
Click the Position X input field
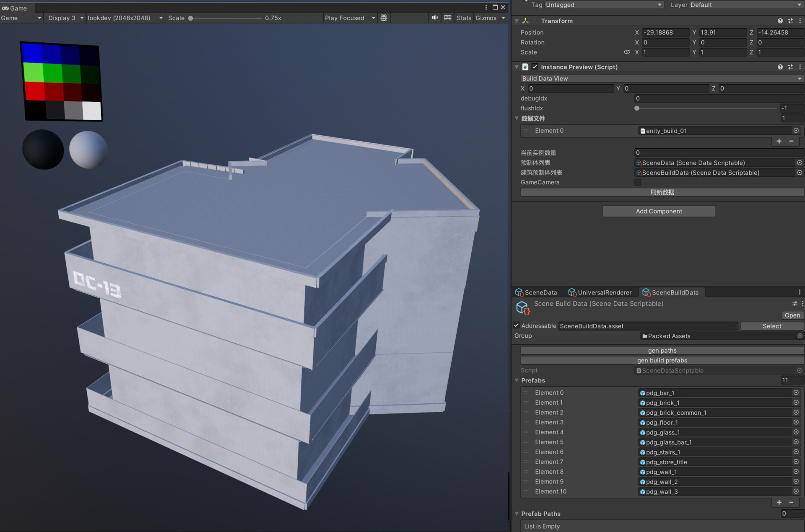coord(666,32)
